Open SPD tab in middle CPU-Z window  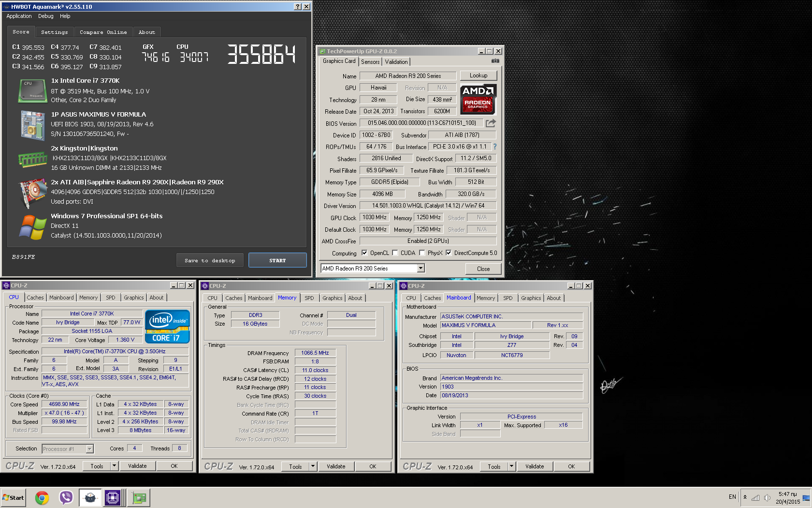tap(309, 298)
